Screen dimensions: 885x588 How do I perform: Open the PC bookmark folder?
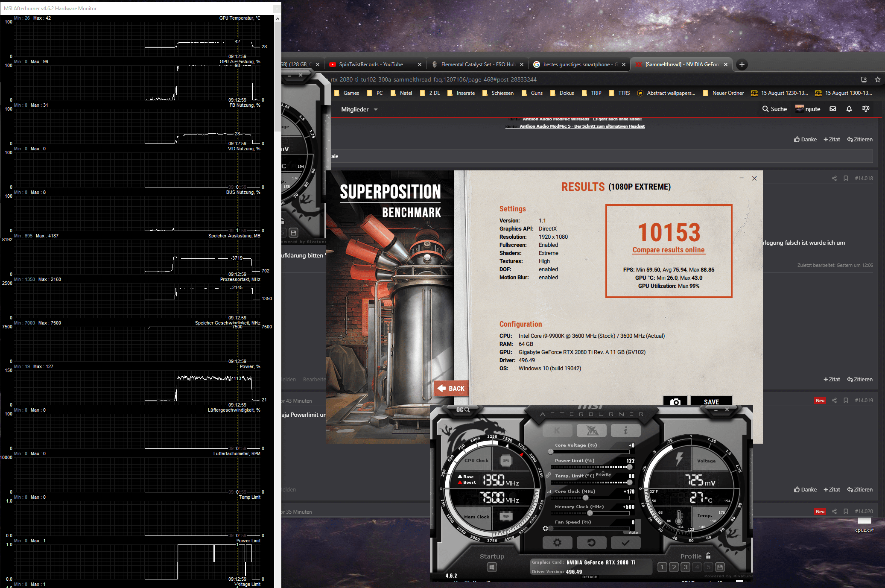pos(375,93)
